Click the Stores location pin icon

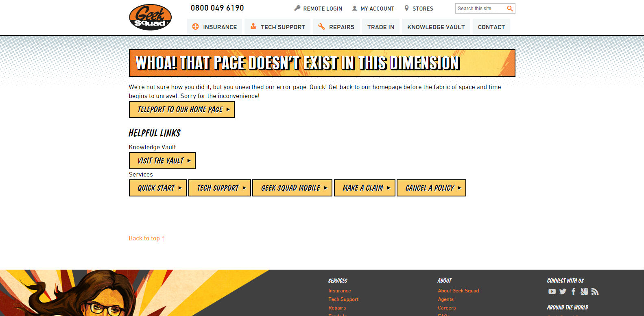coord(406,8)
